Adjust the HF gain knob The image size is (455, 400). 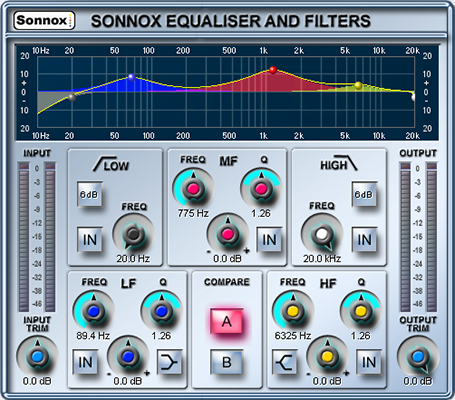pyautogui.click(x=327, y=357)
